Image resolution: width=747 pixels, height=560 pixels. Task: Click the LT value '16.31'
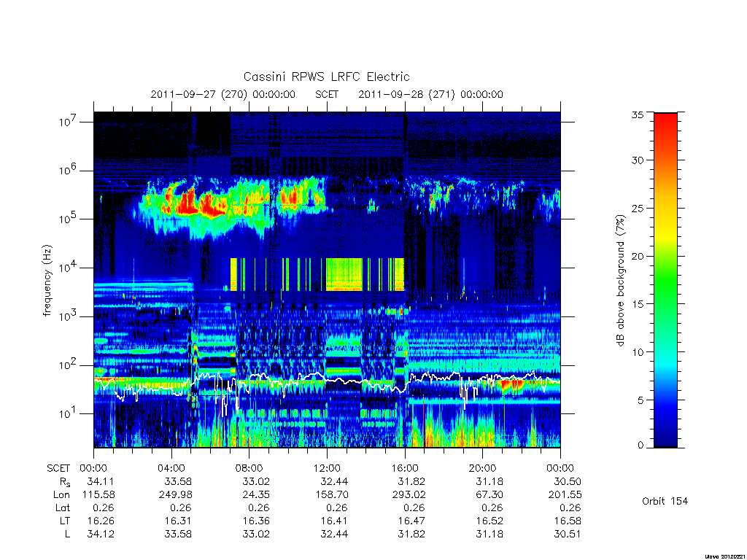(x=179, y=521)
